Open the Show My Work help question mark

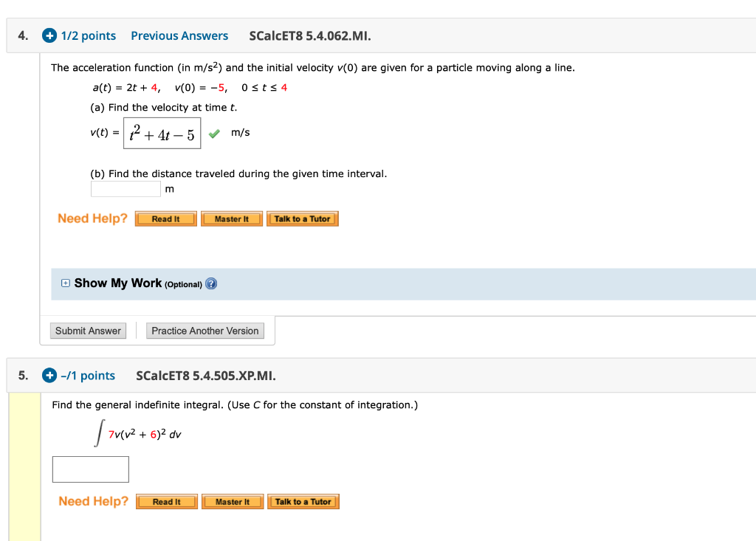click(x=211, y=283)
